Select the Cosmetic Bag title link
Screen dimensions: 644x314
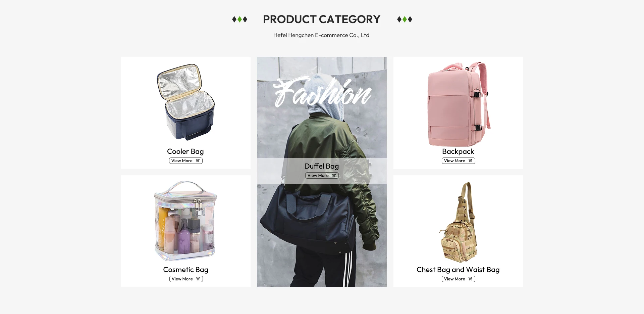click(186, 270)
